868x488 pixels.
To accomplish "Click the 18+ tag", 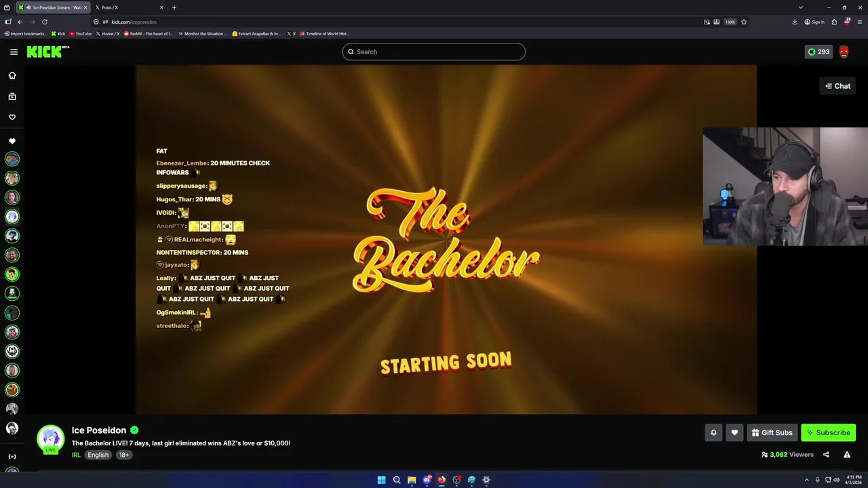I will [124, 455].
